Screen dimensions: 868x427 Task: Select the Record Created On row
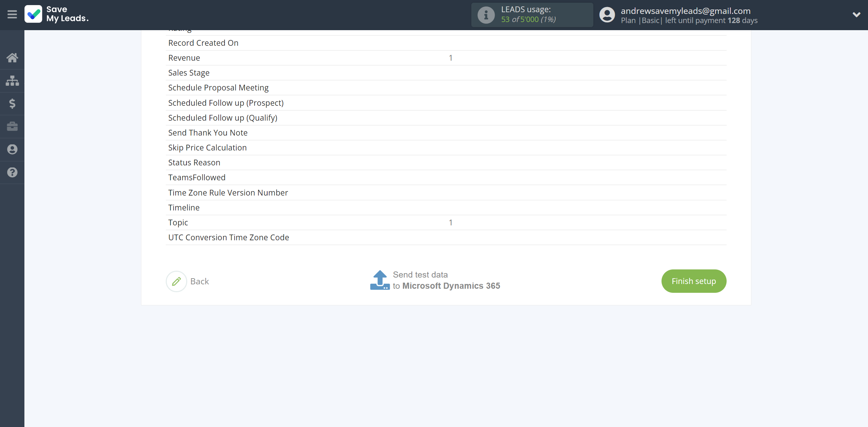tap(446, 43)
